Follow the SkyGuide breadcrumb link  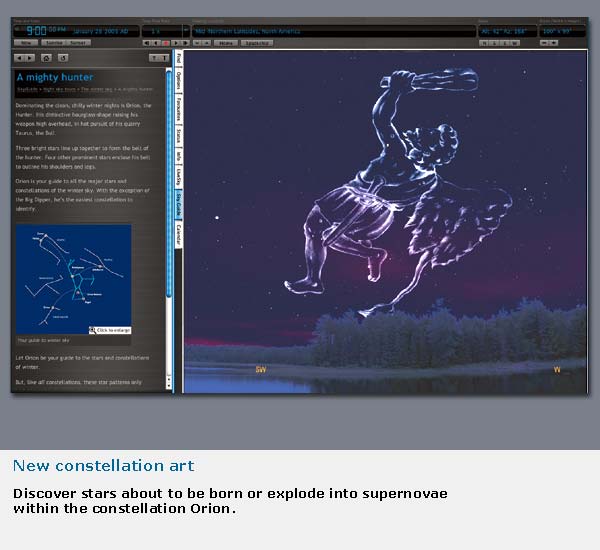tap(28, 89)
